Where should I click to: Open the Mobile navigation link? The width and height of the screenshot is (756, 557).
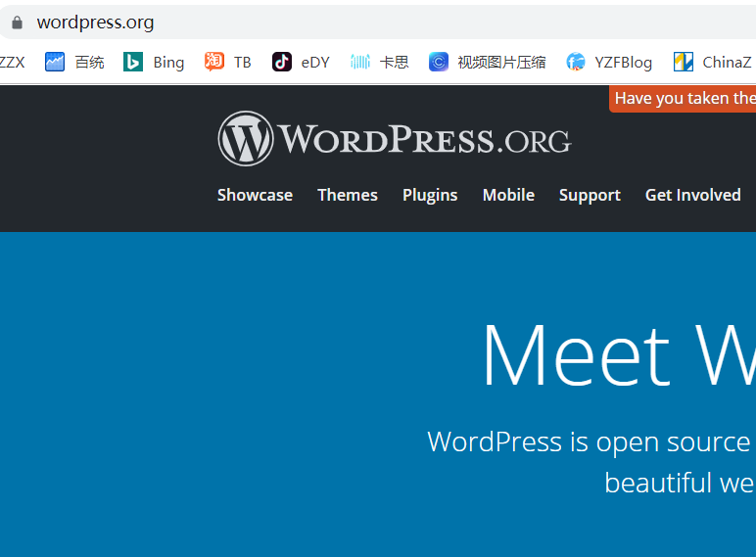[508, 195]
